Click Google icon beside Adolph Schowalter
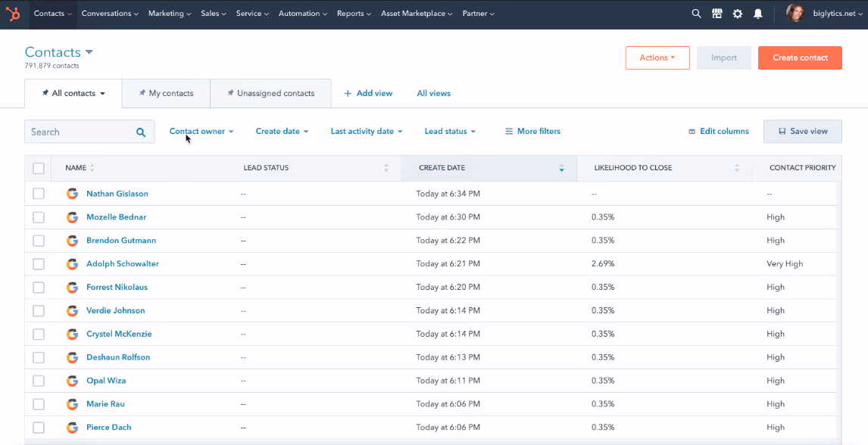Screen dimensions: 868x445 [72, 263]
